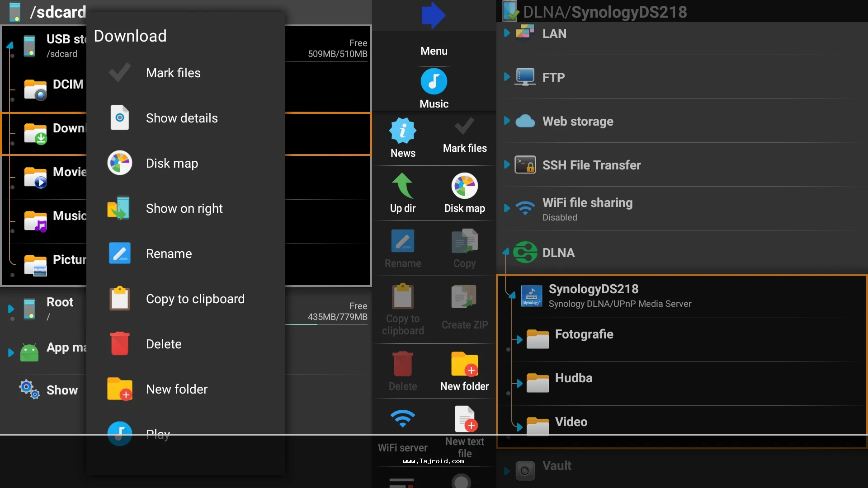
Task: Click New folder in center toolbar
Action: (x=464, y=364)
